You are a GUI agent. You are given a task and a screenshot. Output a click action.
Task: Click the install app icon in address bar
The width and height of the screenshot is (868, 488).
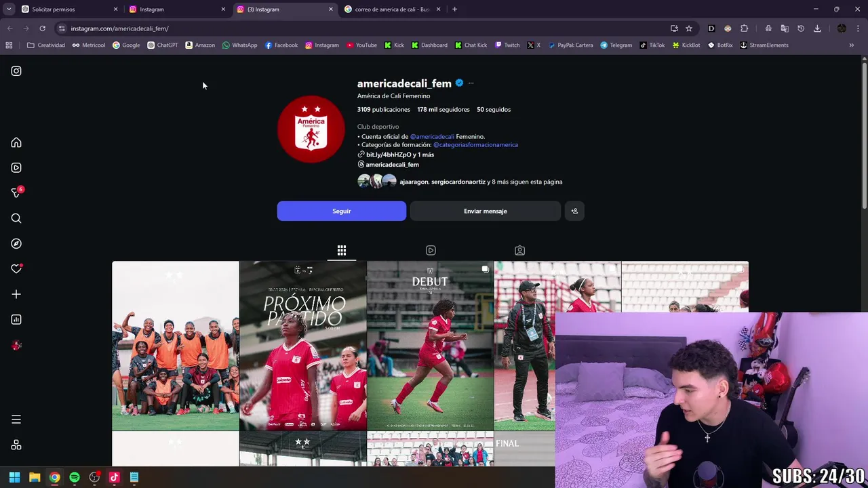coord(674,28)
